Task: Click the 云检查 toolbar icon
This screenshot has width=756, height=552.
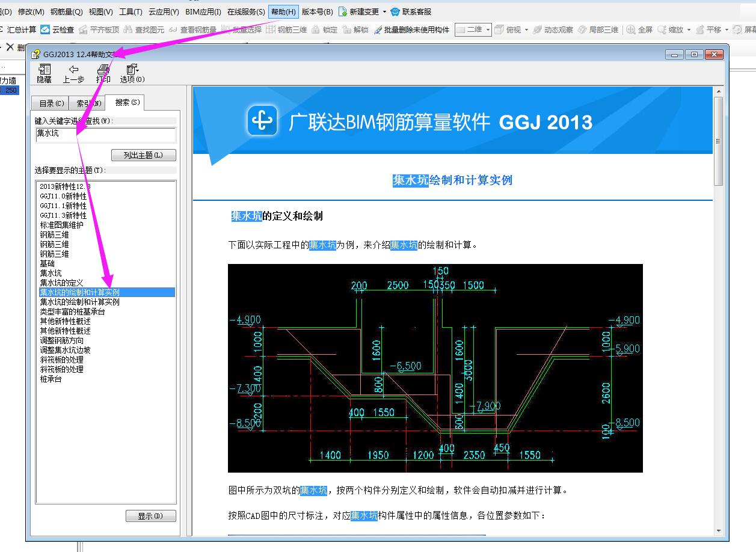Action: click(45, 29)
